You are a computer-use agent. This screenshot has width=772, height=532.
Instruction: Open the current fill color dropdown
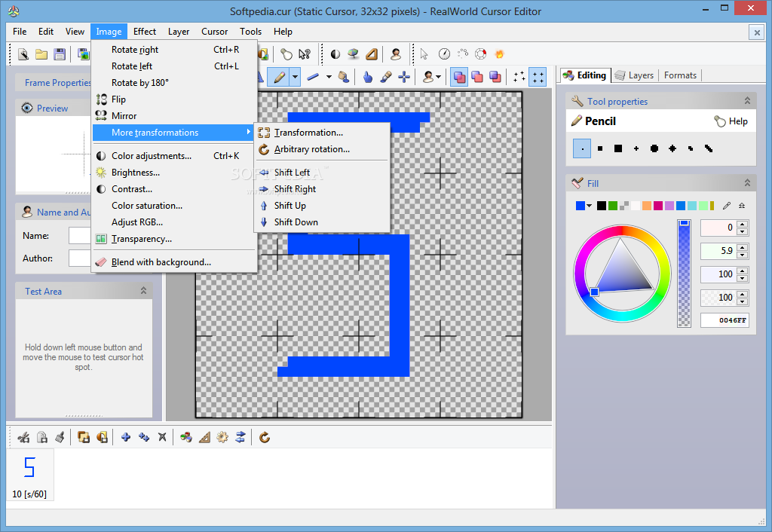tap(589, 206)
